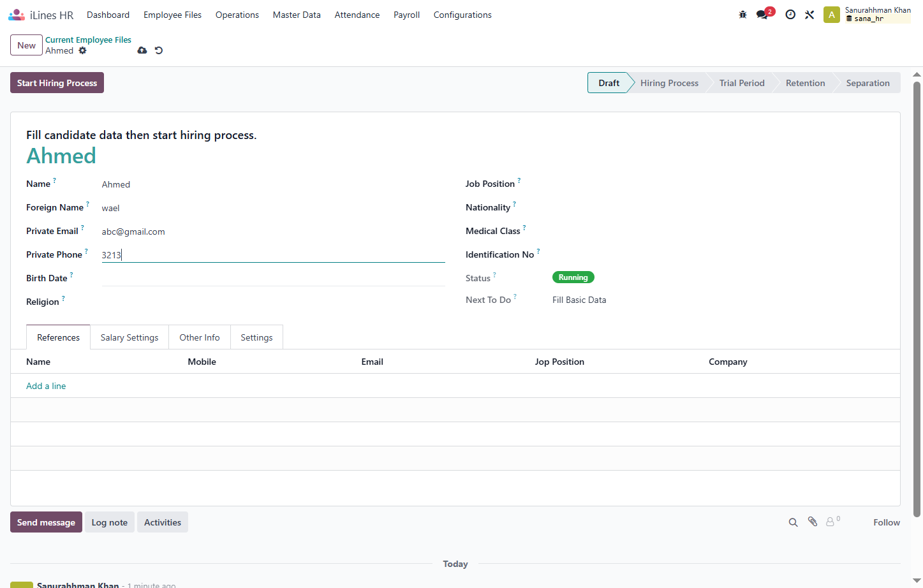Click the Log note button

pos(109,522)
